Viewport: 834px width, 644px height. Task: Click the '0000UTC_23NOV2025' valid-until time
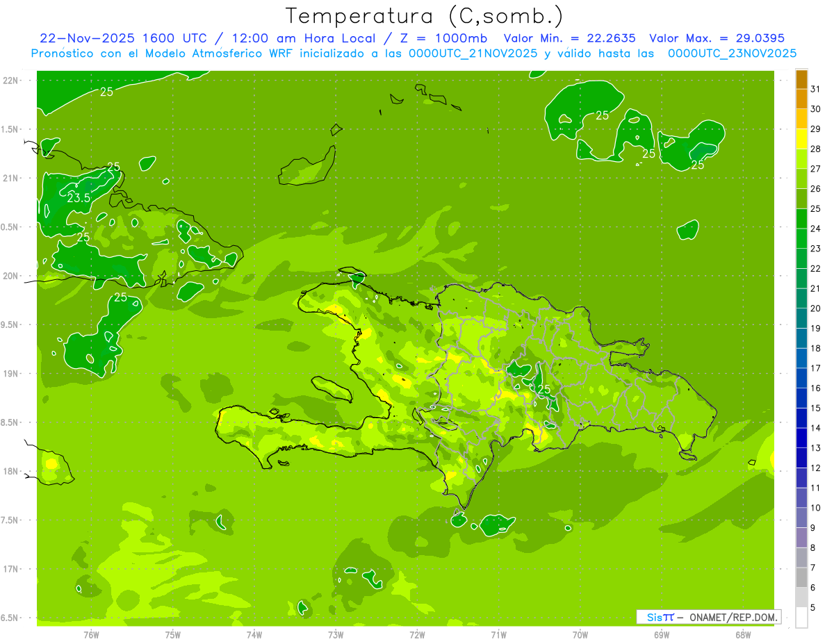[732, 53]
